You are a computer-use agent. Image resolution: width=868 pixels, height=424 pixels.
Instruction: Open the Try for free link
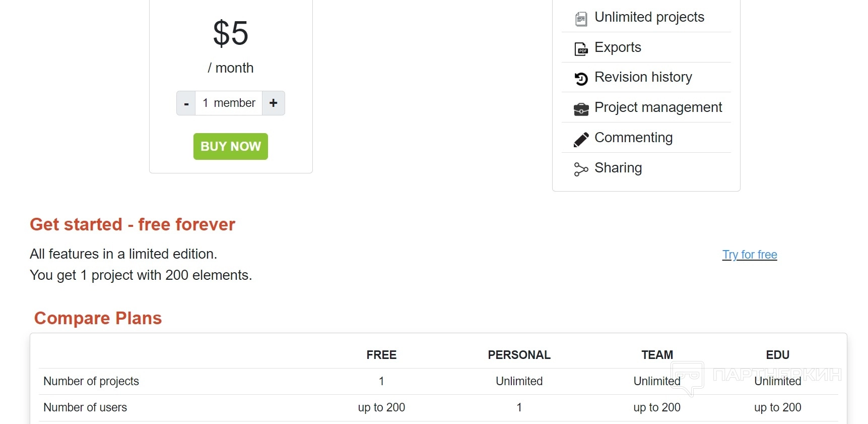(x=749, y=255)
